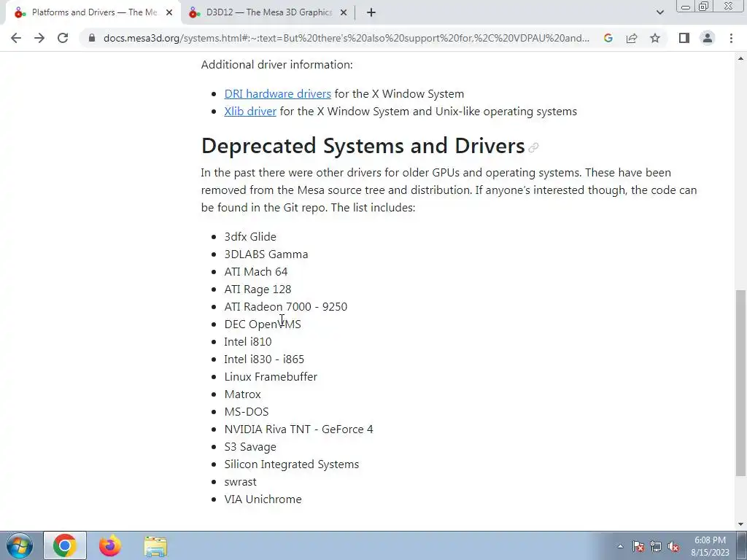The image size is (747, 560).
Task: Go back to the previous page
Action: [16, 38]
